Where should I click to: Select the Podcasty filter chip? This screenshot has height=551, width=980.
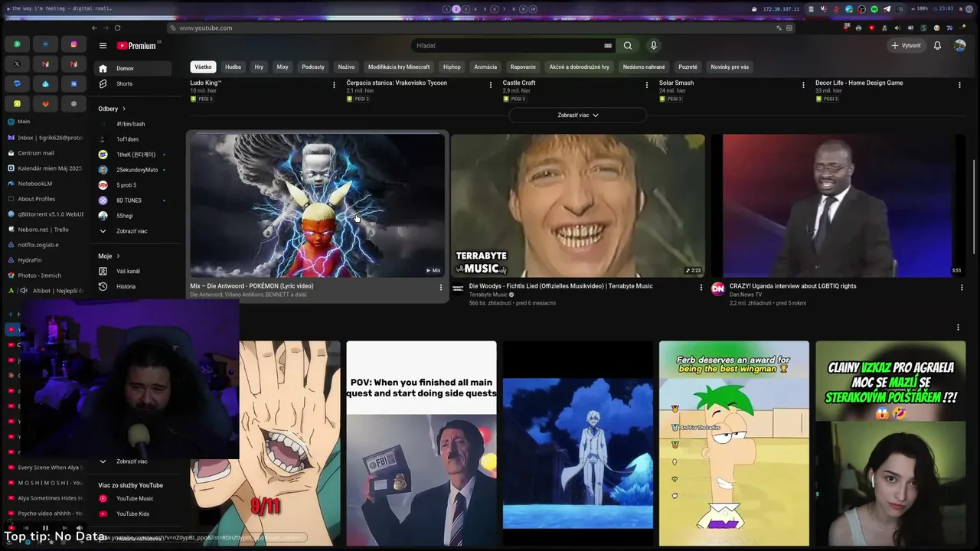tap(313, 67)
